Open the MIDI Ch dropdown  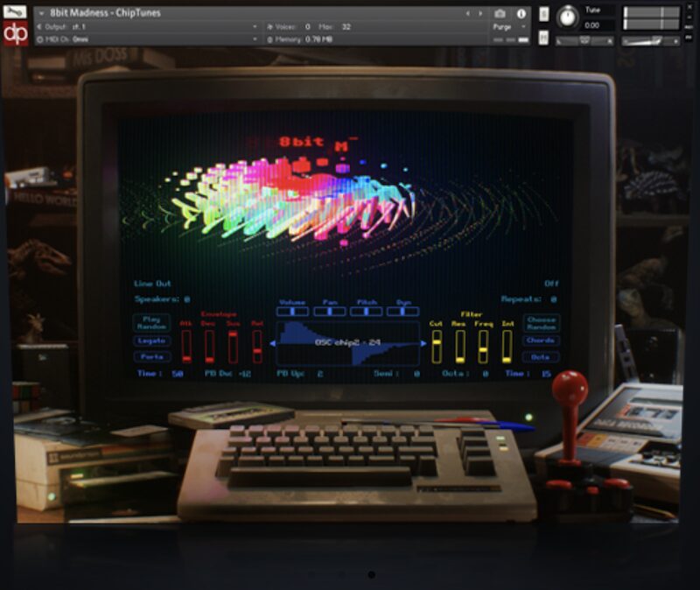[x=255, y=39]
